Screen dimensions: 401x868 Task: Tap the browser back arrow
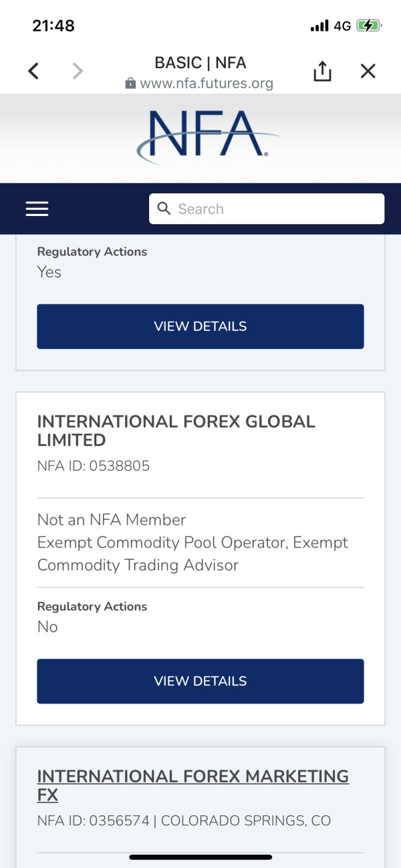click(33, 71)
